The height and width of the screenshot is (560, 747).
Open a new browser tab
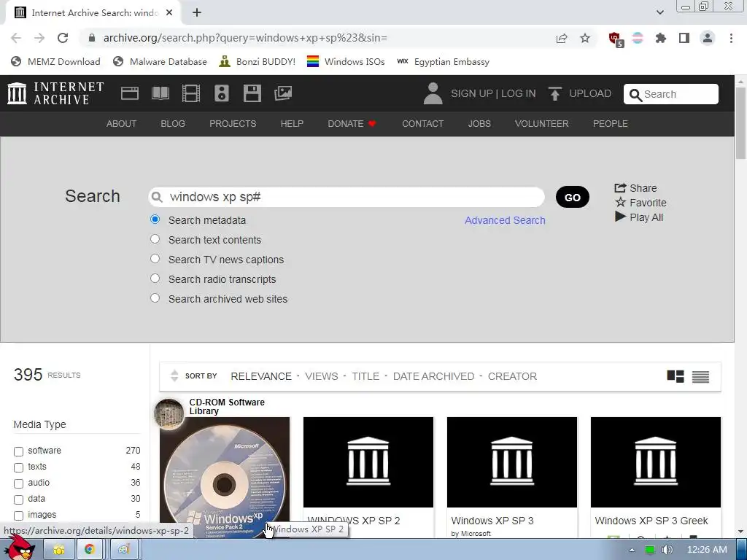point(197,13)
